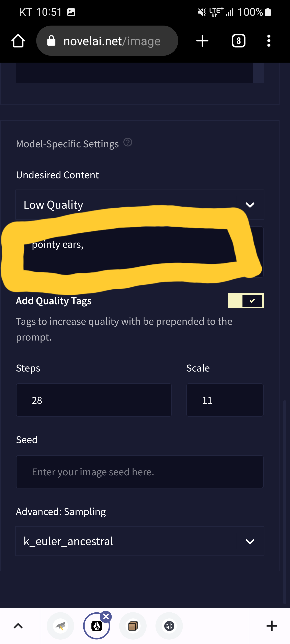Open the tab switcher showing 8 tabs
Viewport: 290px width, 644px height.
point(238,41)
